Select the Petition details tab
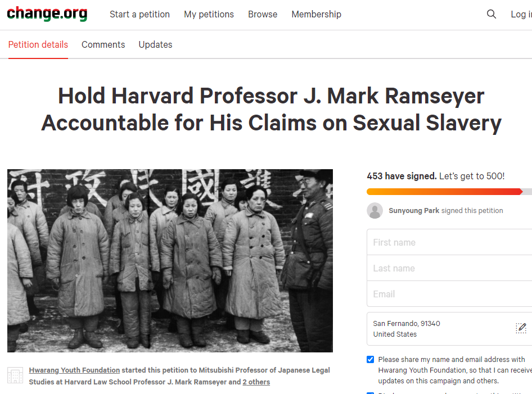532x394 pixels. (x=38, y=44)
